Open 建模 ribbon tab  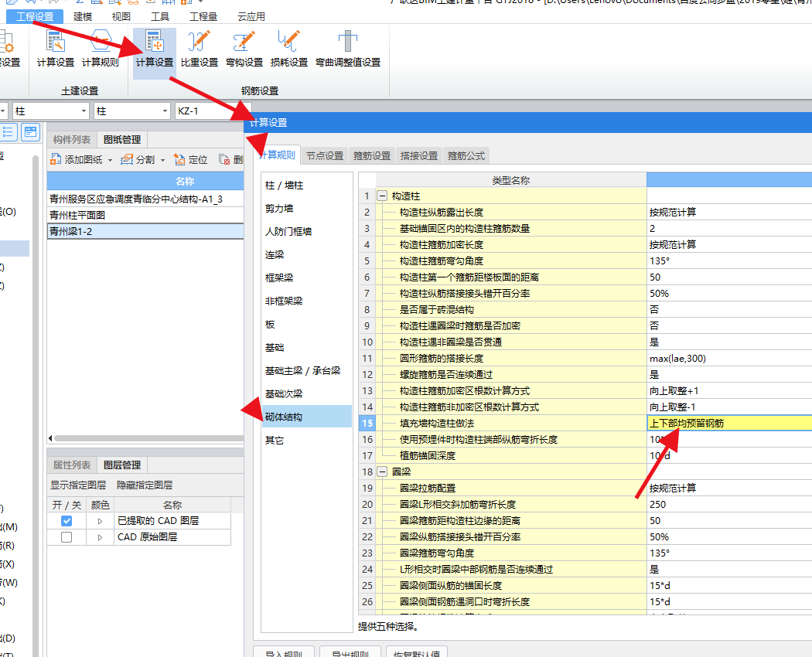click(x=83, y=16)
